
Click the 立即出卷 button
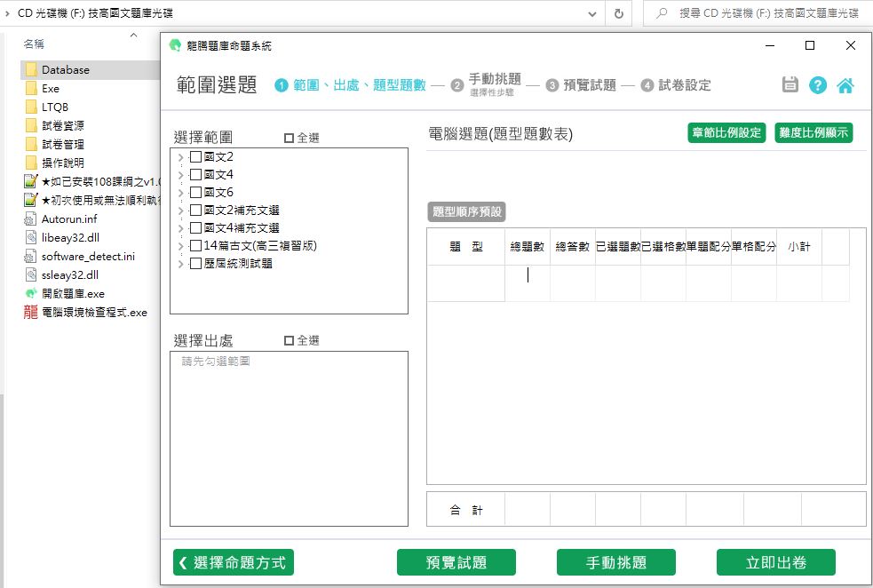click(x=775, y=562)
